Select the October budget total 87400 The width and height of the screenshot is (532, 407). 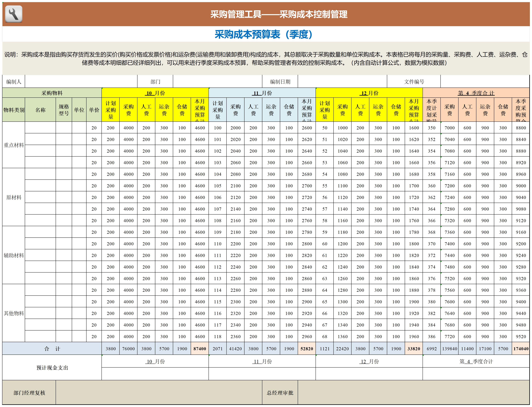tap(200, 348)
